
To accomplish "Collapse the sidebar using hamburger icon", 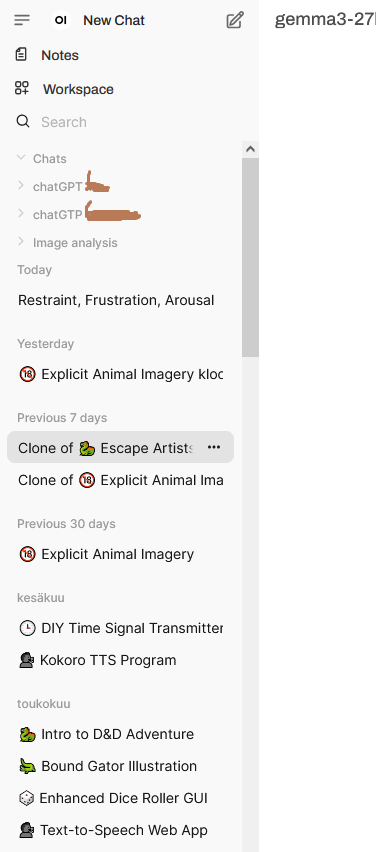I will click(22, 20).
